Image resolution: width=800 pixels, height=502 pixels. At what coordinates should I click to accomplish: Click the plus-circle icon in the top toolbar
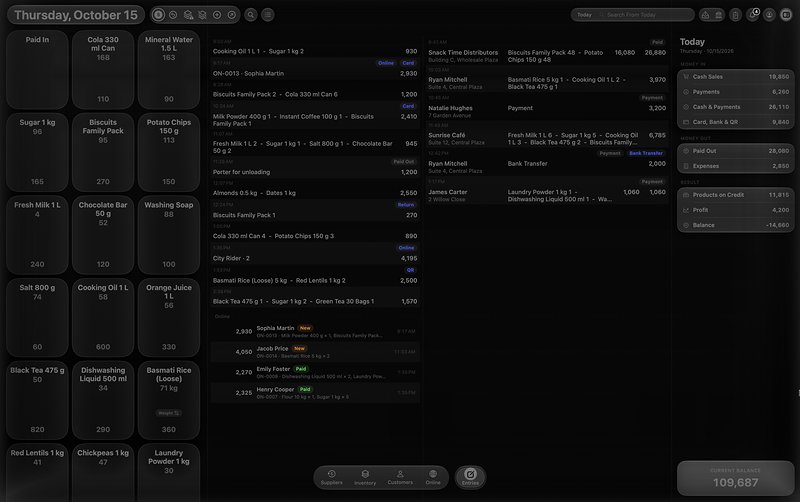coord(217,15)
